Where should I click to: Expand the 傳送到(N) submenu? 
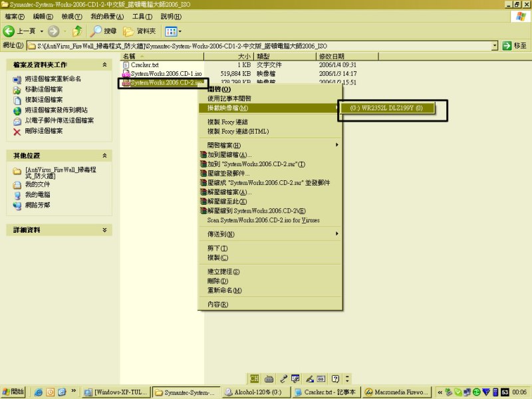tap(270, 234)
